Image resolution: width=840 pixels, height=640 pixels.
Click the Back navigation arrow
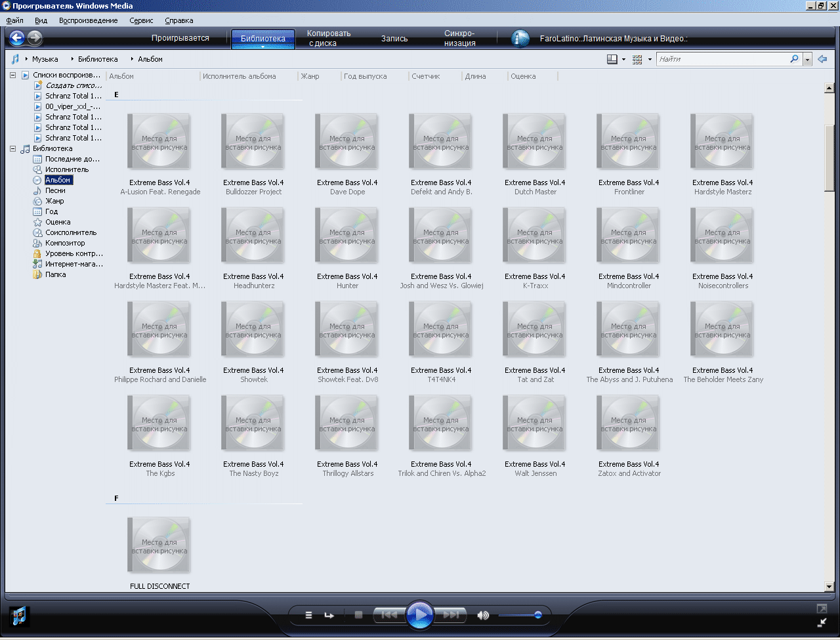pyautogui.click(x=16, y=38)
